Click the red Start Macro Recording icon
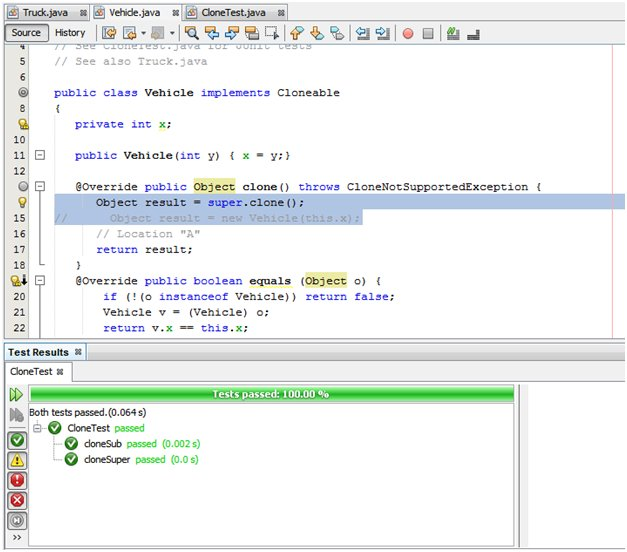Viewport: 627px width, 552px height. pos(408,33)
